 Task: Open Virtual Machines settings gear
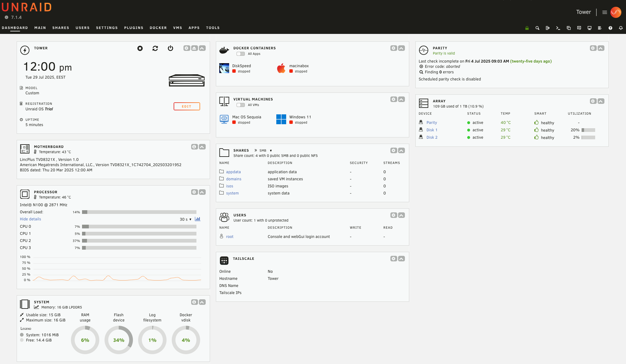393,99
